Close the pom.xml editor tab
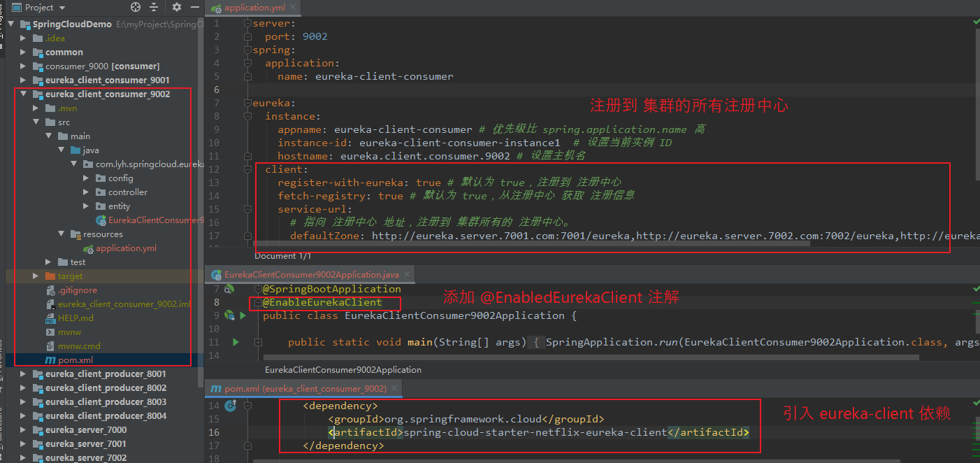Screen dimensions: 980x463 coord(396,388)
